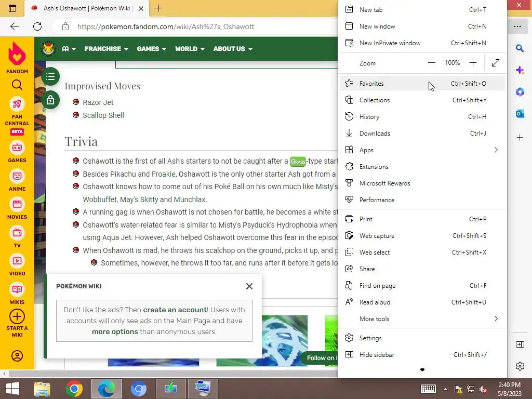
Task: Increase zoom with plus button
Action: click(473, 63)
